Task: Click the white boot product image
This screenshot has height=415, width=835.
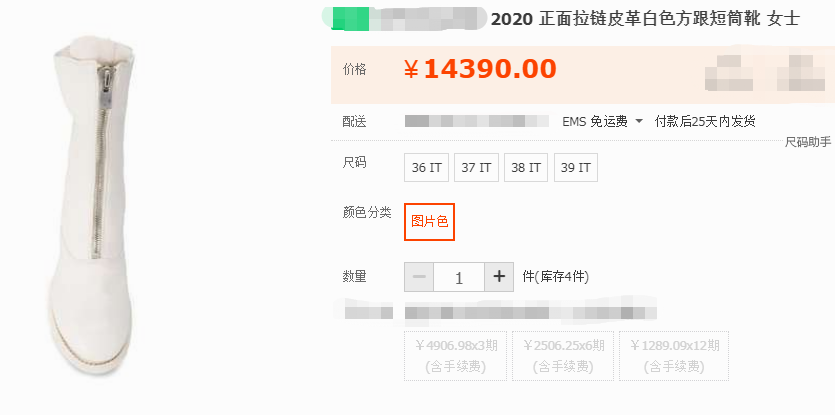Action: pyautogui.click(x=92, y=205)
